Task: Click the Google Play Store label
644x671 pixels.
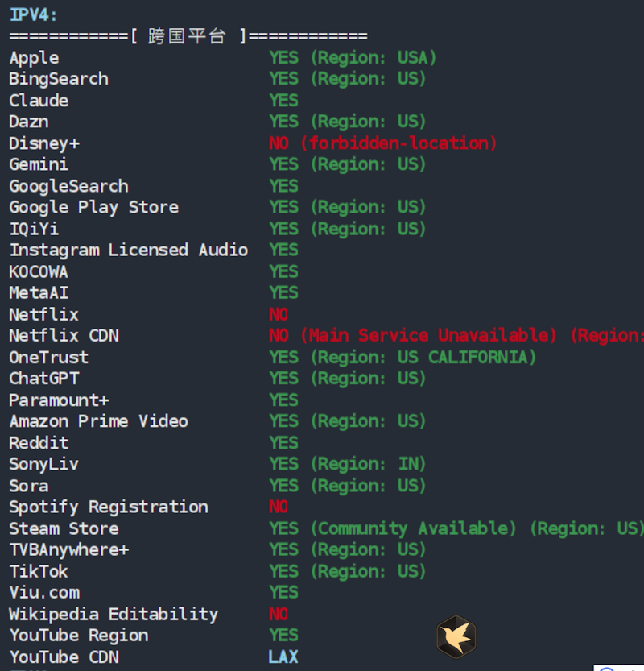Action: coord(93,207)
